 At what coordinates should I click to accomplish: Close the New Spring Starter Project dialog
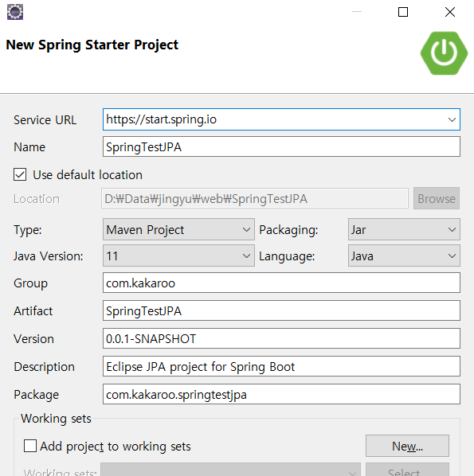(x=449, y=12)
